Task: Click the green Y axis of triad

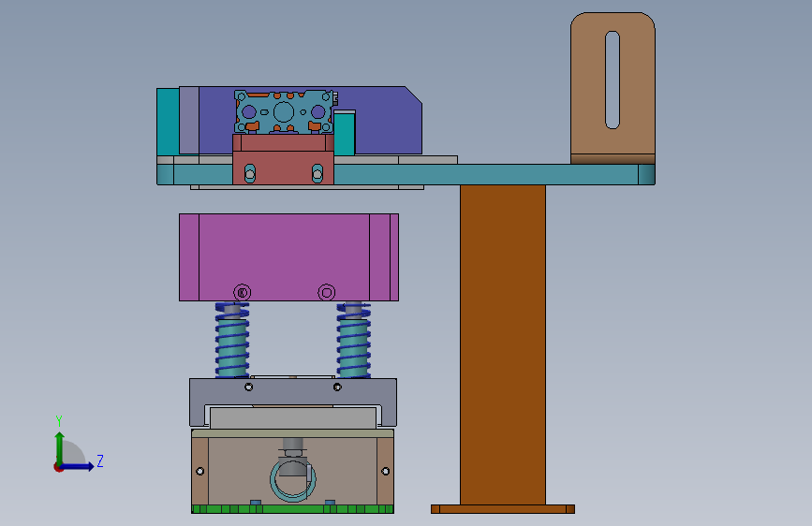Action: click(x=60, y=447)
